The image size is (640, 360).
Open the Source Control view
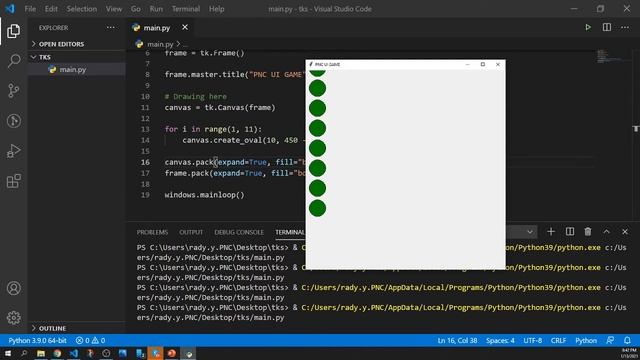tap(13, 91)
